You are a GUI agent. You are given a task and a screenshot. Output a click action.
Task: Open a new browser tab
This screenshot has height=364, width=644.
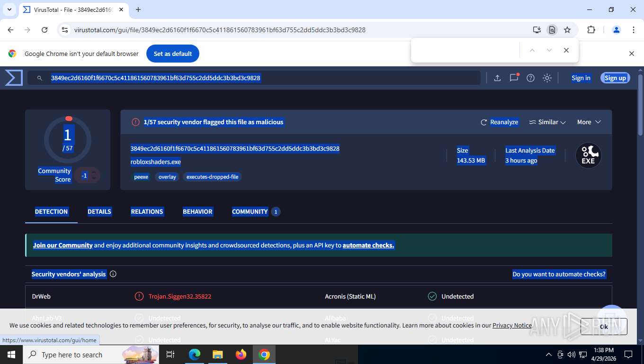point(138,9)
